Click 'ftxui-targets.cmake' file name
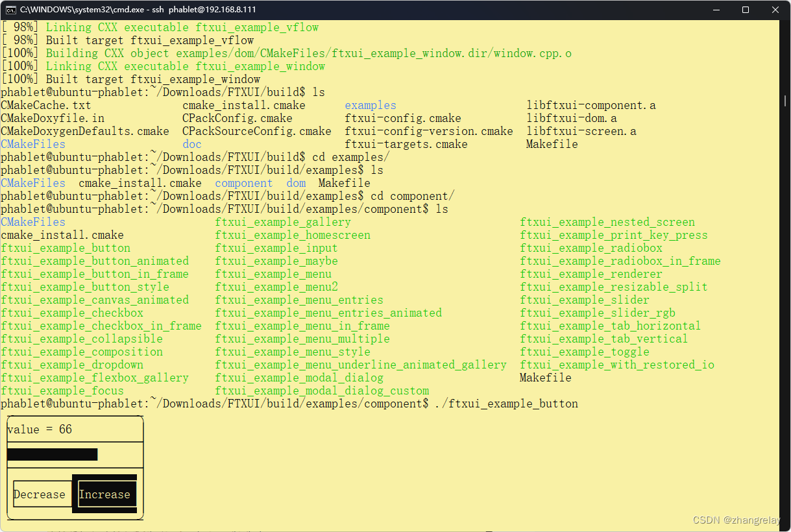 pyautogui.click(x=406, y=144)
